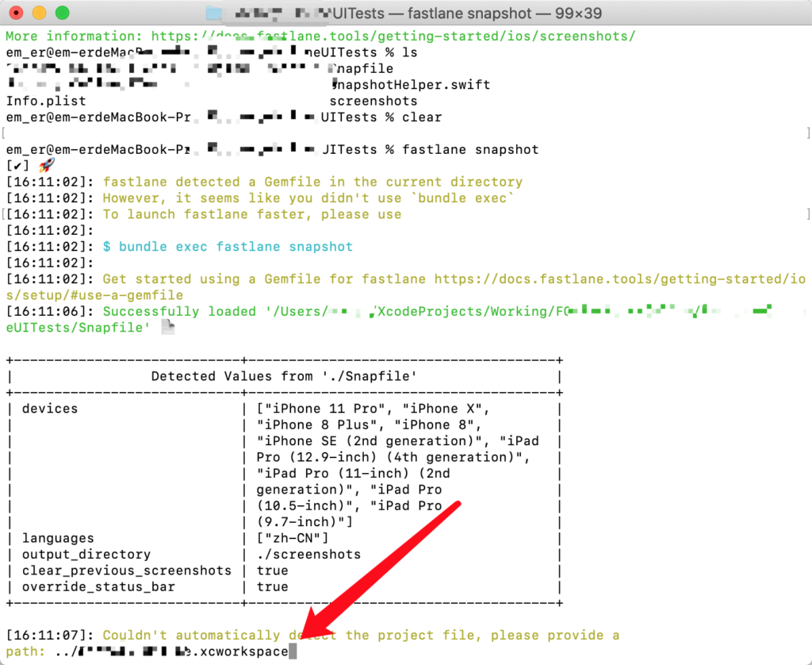
Task: Click the table header 'Detected Values from ./Snapfile'
Action: point(284,376)
